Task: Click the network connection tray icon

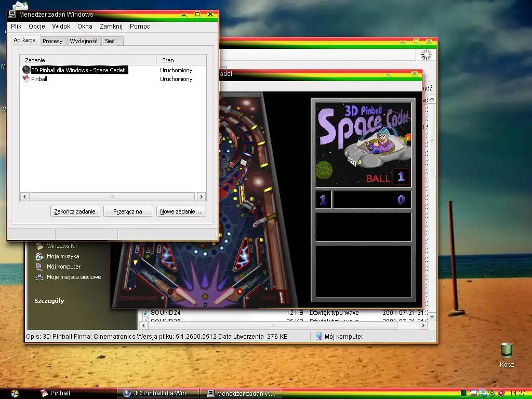Action: pos(483,393)
